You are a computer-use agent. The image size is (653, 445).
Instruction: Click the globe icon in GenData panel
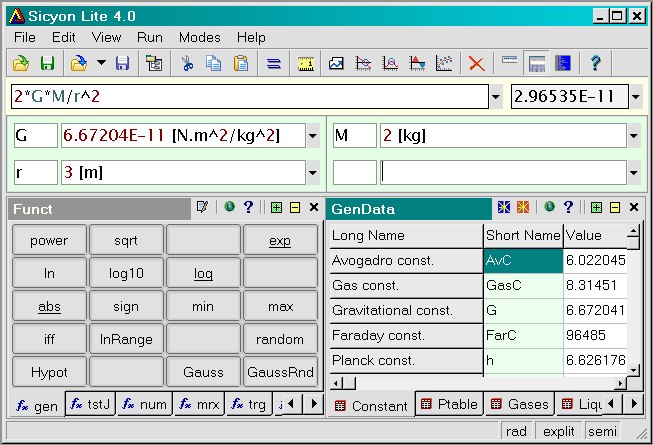coord(549,206)
